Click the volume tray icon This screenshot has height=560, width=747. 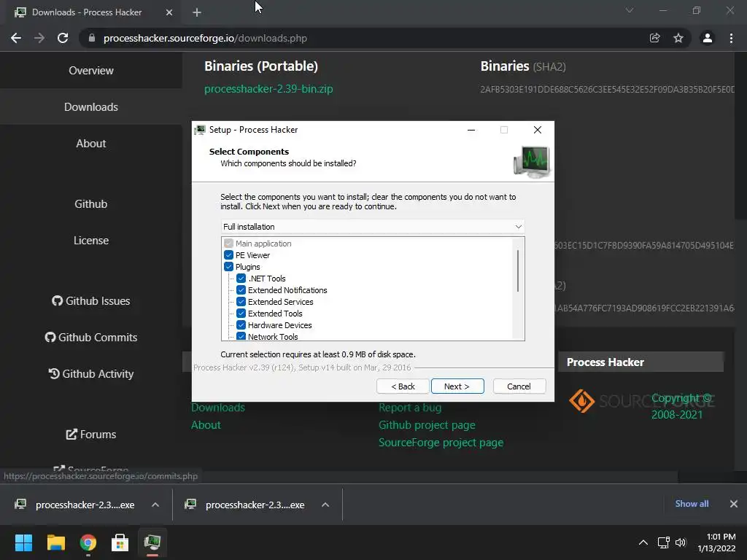[681, 542]
